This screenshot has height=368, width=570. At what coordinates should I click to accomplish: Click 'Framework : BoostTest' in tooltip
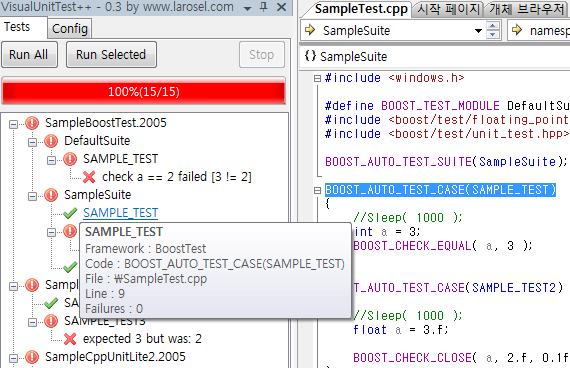tap(146, 249)
